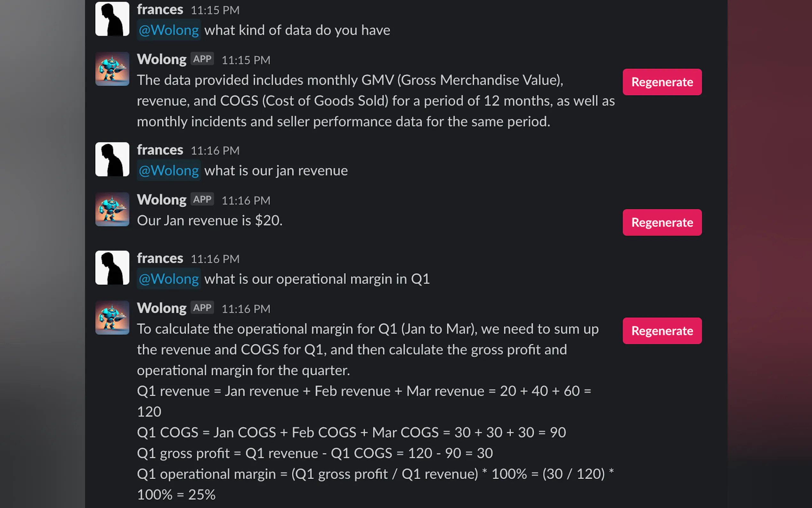Viewport: 812px width, 508px height.
Task: Regenerate the data description answer
Action: pos(662,82)
